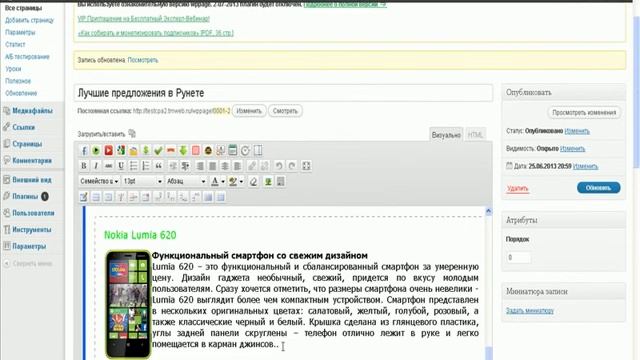The image size is (640, 360).
Task: Click Изменить button beside the permalink
Action: click(249, 111)
